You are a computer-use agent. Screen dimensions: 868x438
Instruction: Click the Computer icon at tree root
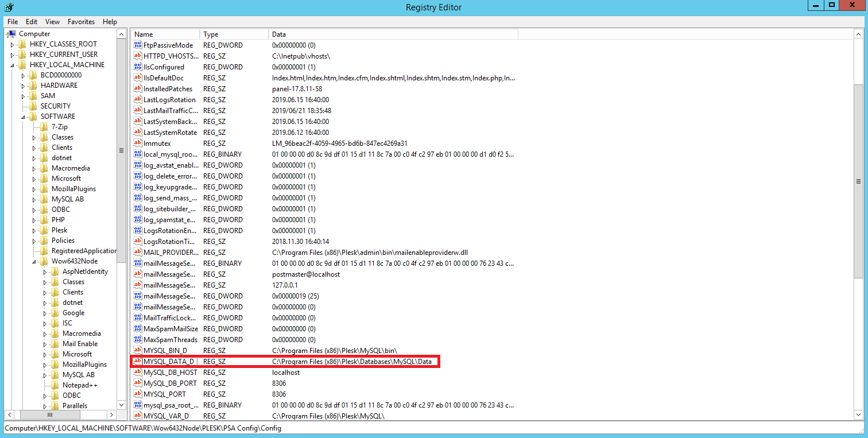[11, 34]
